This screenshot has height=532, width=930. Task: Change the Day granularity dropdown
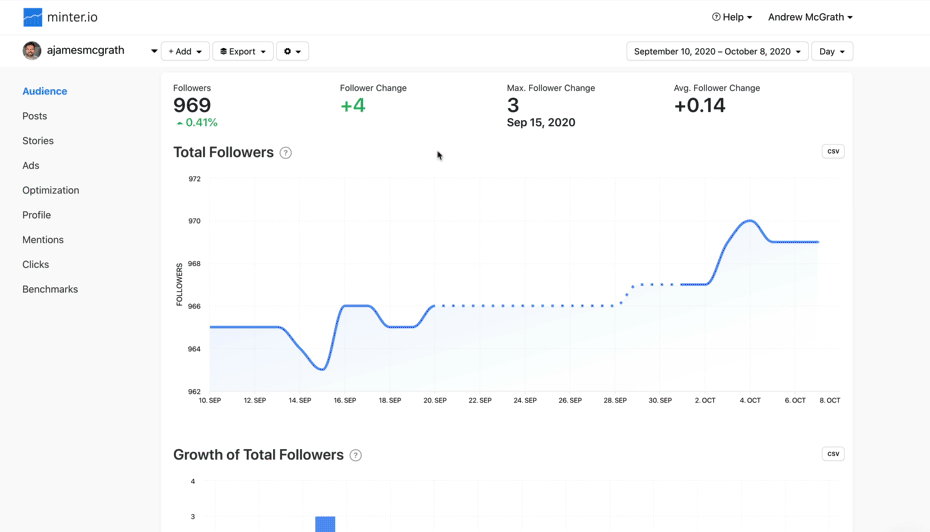tap(831, 51)
